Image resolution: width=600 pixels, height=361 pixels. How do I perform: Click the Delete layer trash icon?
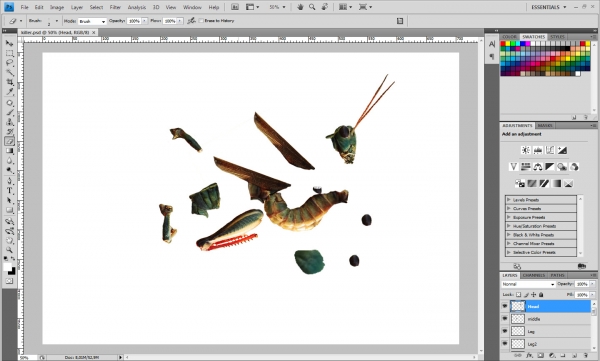(x=585, y=356)
